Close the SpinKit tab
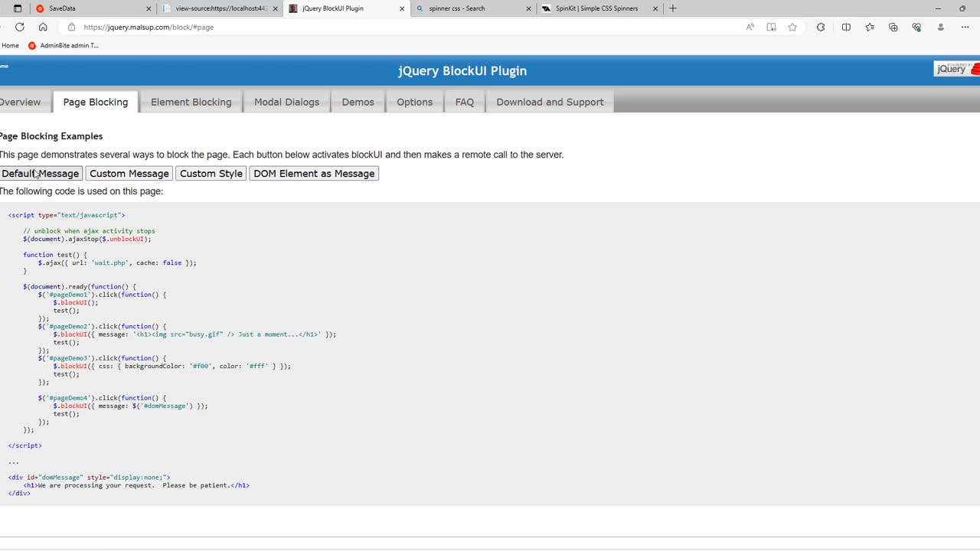The height and width of the screenshot is (551, 980). coord(655,8)
